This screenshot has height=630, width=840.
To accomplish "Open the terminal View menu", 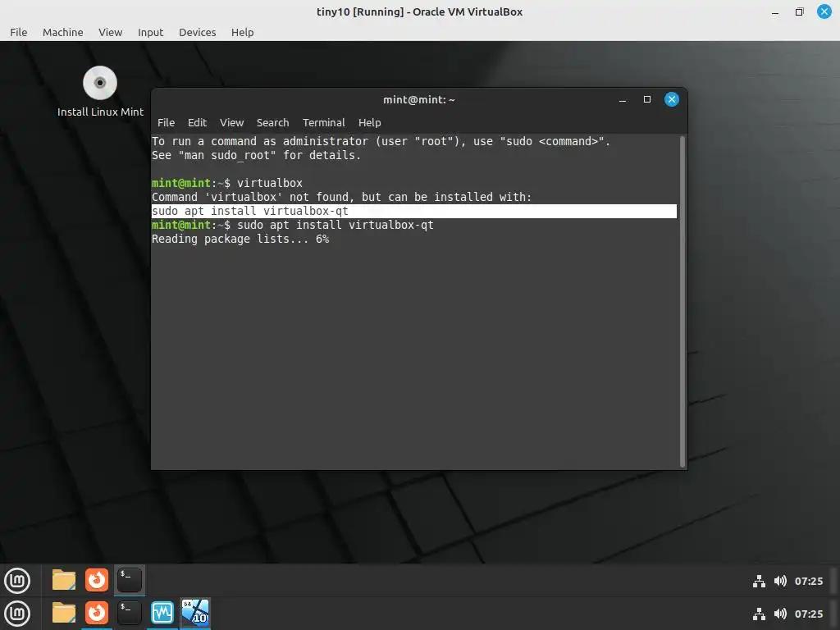I will (231, 123).
